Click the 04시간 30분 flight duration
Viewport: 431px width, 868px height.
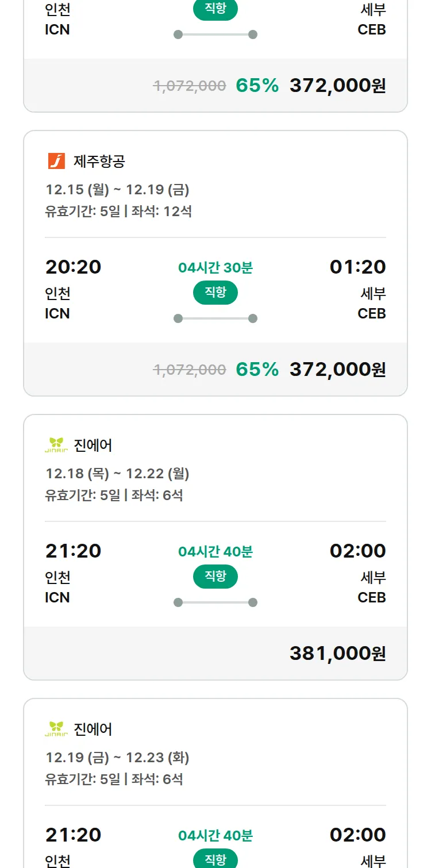tap(215, 268)
